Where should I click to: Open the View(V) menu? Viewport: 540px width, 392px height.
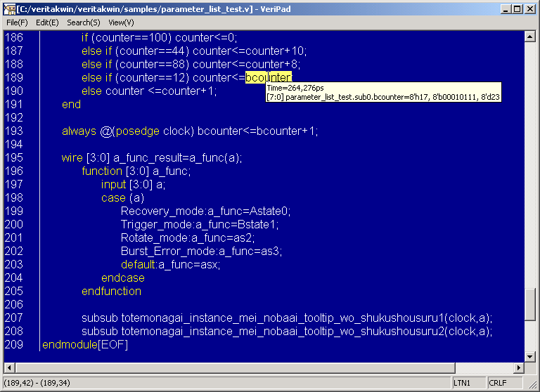pos(121,22)
